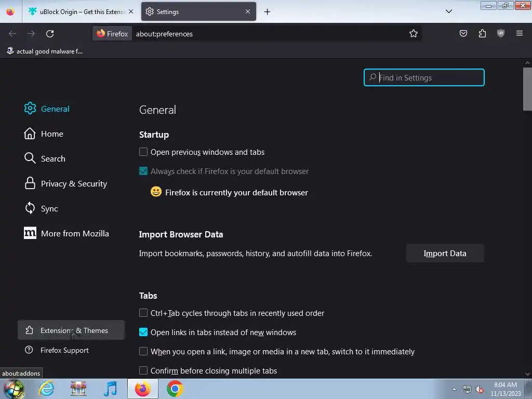Viewport: 532px width, 399px height.
Task: Click the page vertical scrollbar thumb
Action: tap(527, 89)
